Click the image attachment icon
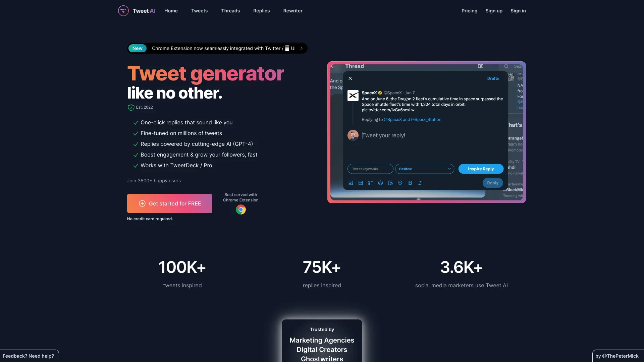 pos(350,183)
